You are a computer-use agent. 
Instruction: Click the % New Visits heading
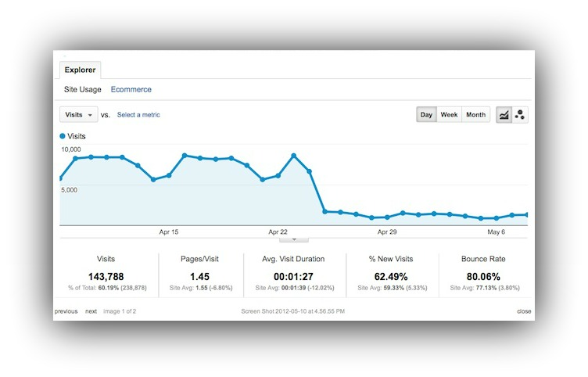tap(391, 259)
